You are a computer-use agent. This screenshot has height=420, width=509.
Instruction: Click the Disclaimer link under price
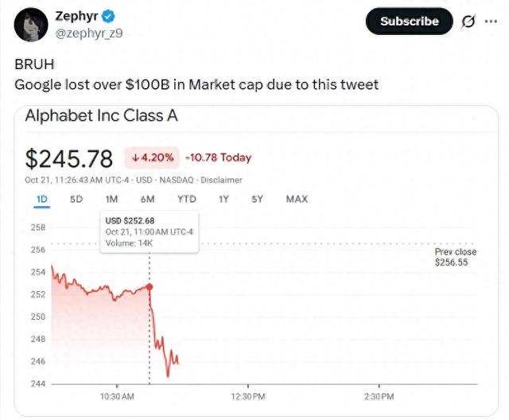[223, 180]
